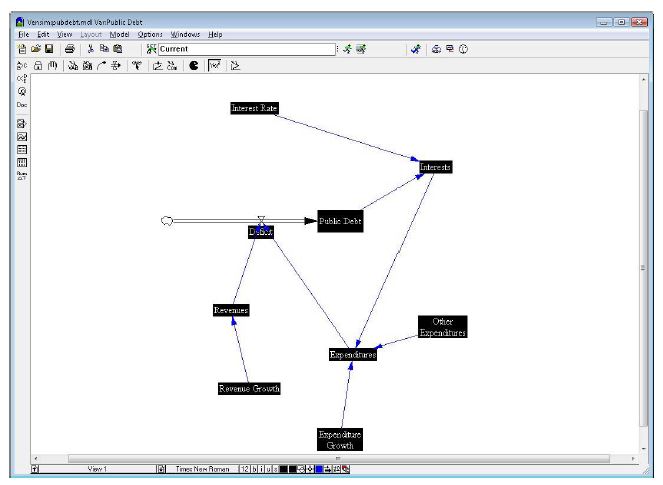
Task: Click the Cut scissors icon
Action: (91, 48)
